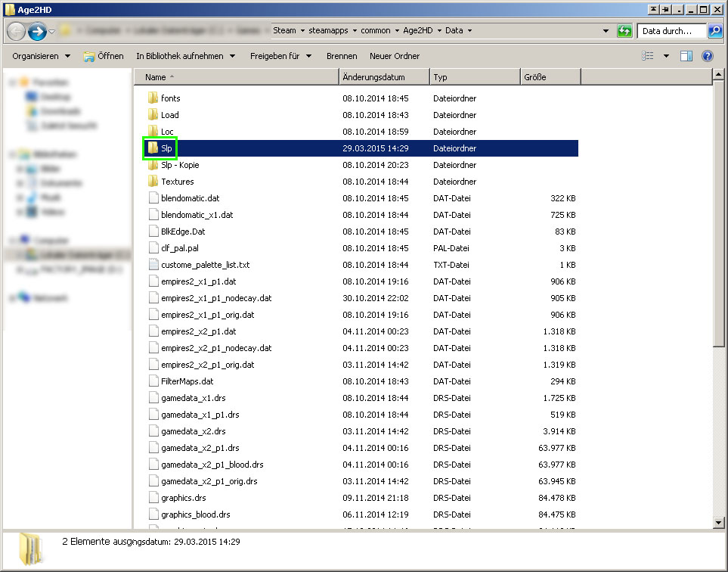Expand the Age2HD breadcrumb arrow
Screen dimensions: 728x572
439,31
